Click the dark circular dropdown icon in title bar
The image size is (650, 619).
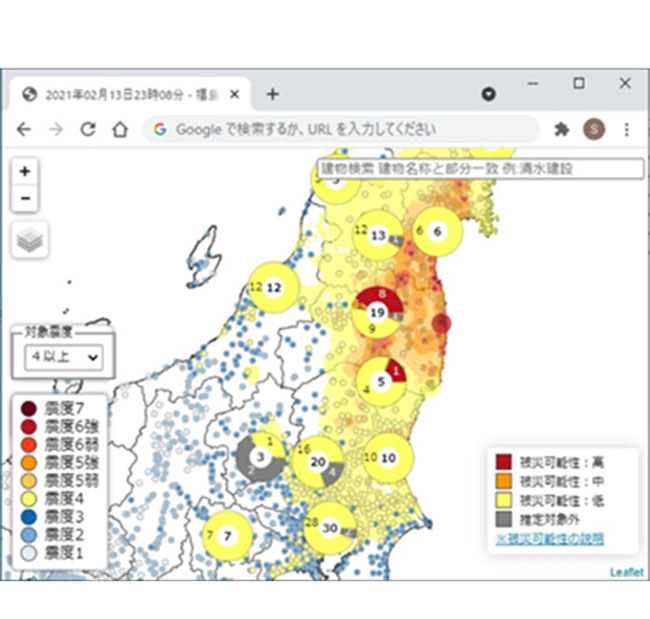tap(488, 94)
